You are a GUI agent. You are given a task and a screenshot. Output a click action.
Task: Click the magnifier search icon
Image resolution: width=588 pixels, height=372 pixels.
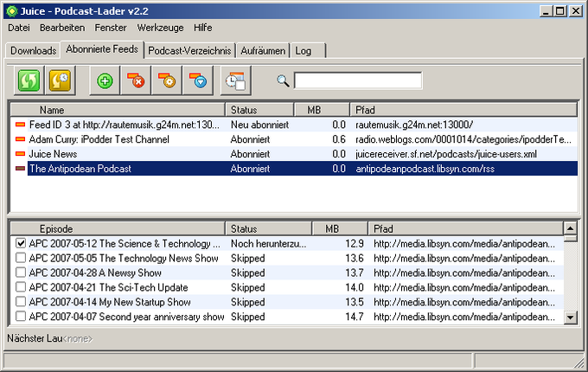click(x=283, y=80)
